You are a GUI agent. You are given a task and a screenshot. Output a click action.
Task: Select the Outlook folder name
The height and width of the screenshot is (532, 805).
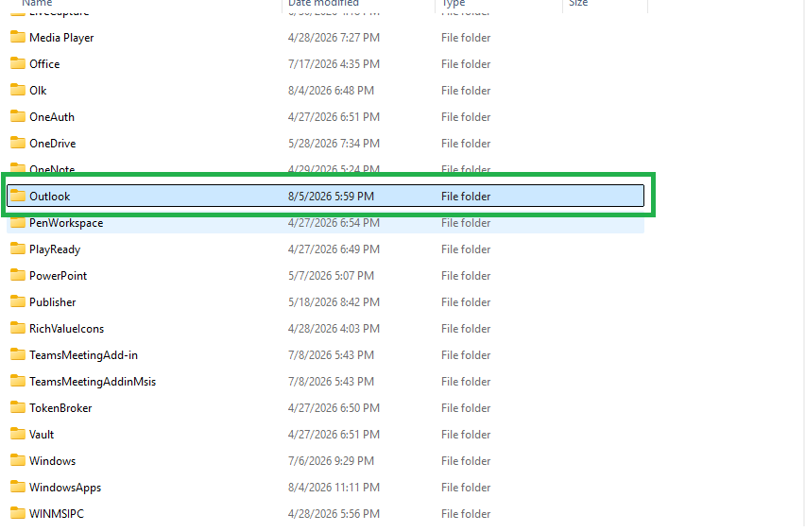click(50, 197)
